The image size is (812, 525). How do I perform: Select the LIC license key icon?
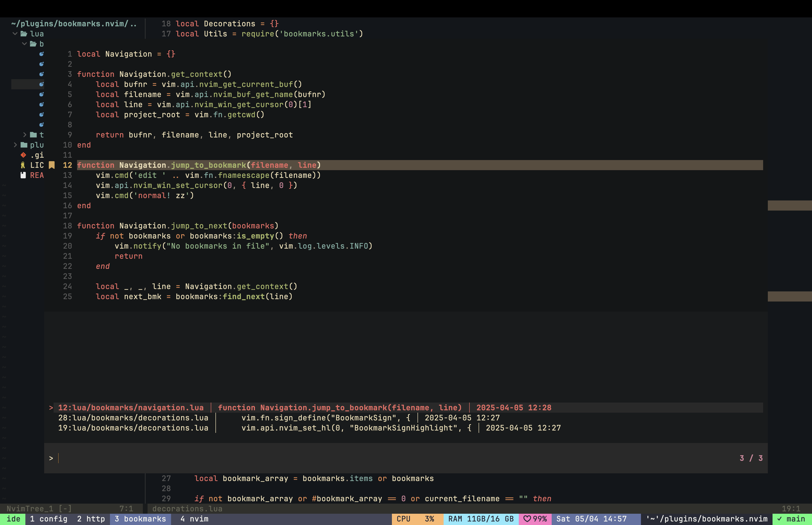point(23,165)
